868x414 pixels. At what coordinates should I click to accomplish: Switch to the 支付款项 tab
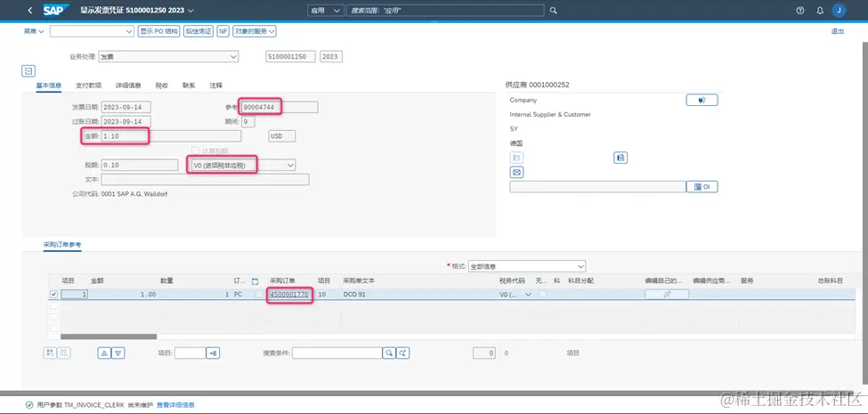(88, 85)
